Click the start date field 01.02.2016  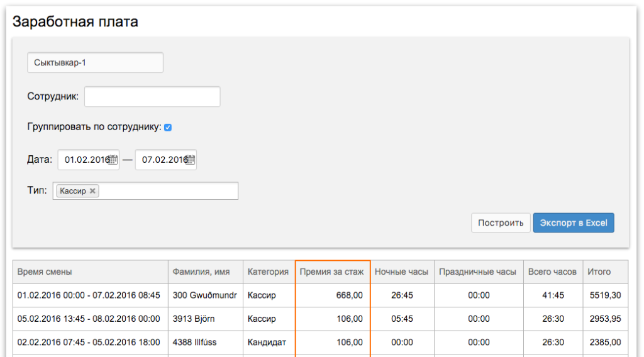tap(88, 160)
